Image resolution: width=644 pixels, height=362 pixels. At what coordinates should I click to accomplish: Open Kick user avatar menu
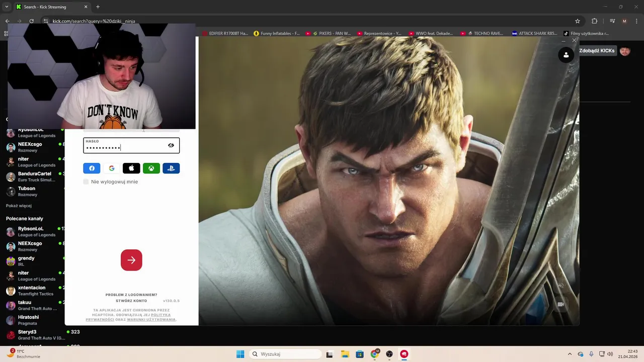pos(625,51)
